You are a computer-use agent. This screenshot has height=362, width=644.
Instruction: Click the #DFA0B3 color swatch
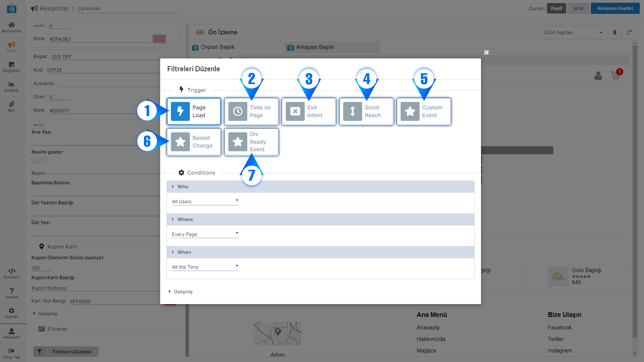pos(159,39)
